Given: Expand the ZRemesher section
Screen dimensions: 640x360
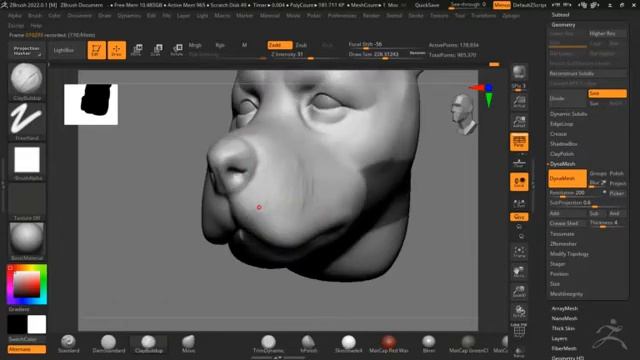Looking at the screenshot, I should (x=563, y=244).
